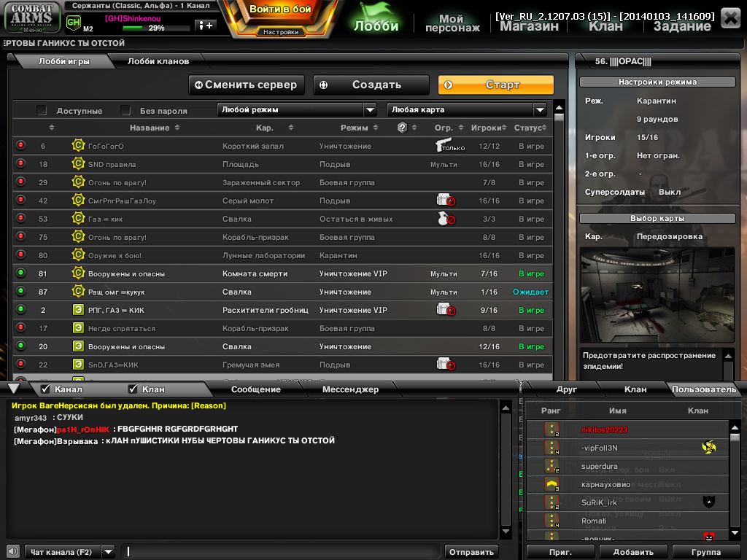Open the Задание missions menu
The width and height of the screenshot is (747, 560).
click(x=682, y=26)
